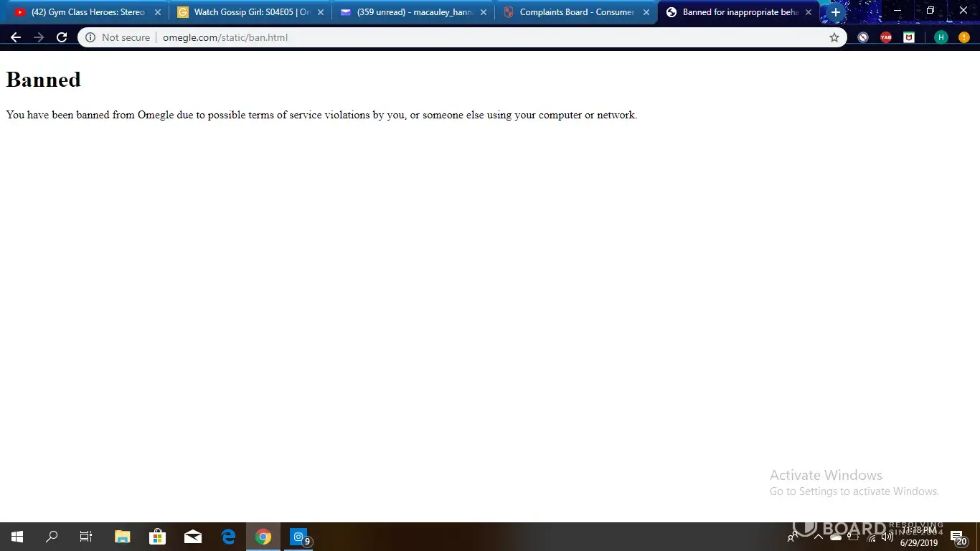The width and height of the screenshot is (980, 551).
Task: Click the orange Chrome alert icon
Action: [x=964, y=37]
